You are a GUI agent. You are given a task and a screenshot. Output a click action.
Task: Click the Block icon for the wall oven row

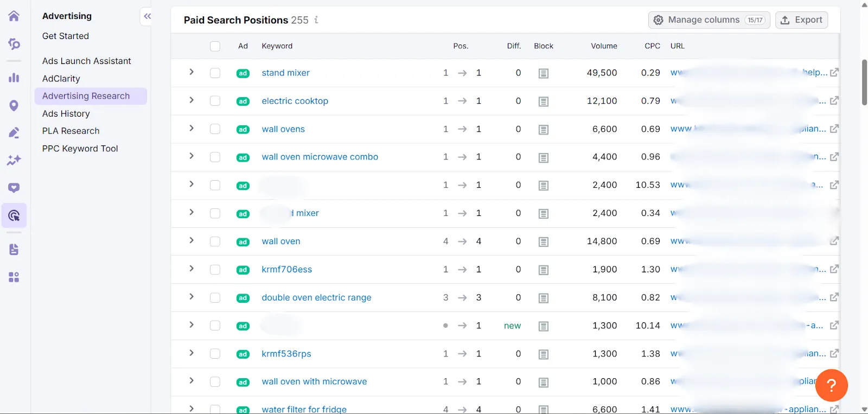point(544,242)
